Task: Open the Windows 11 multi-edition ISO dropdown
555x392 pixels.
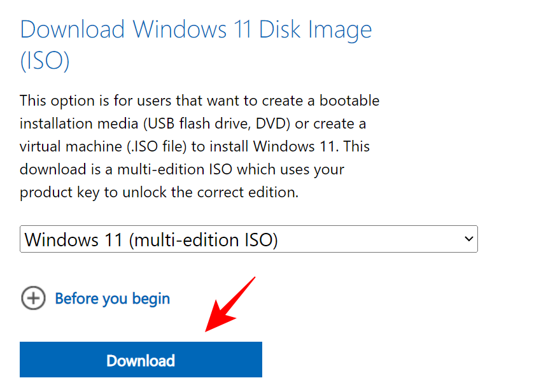Action: click(248, 239)
